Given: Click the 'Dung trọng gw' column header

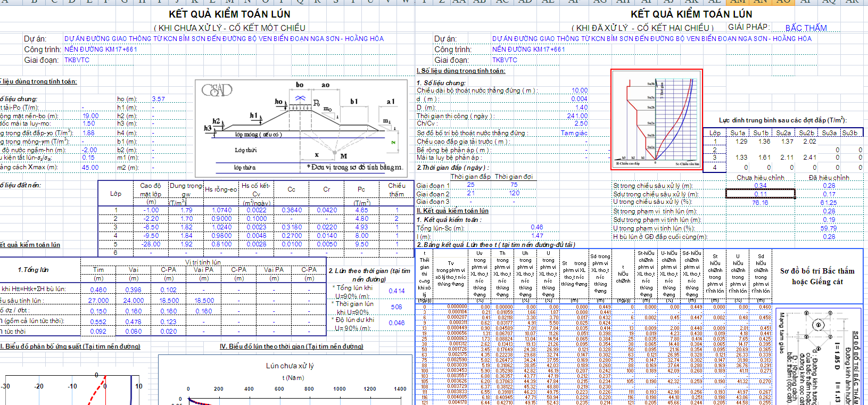Looking at the screenshot, I should [186, 190].
